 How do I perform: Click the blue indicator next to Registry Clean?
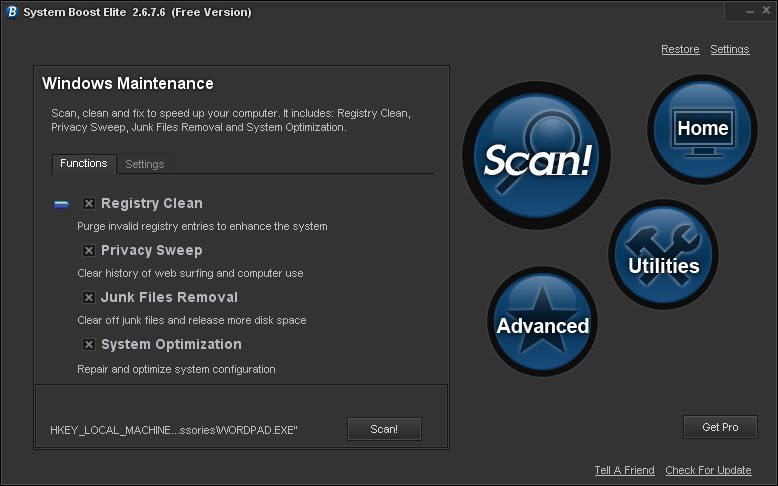coord(62,204)
